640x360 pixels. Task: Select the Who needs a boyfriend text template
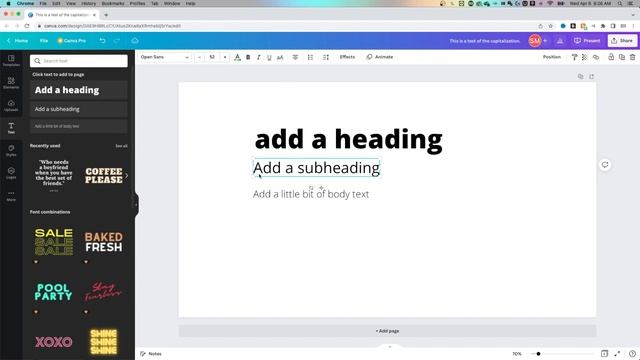(53, 176)
